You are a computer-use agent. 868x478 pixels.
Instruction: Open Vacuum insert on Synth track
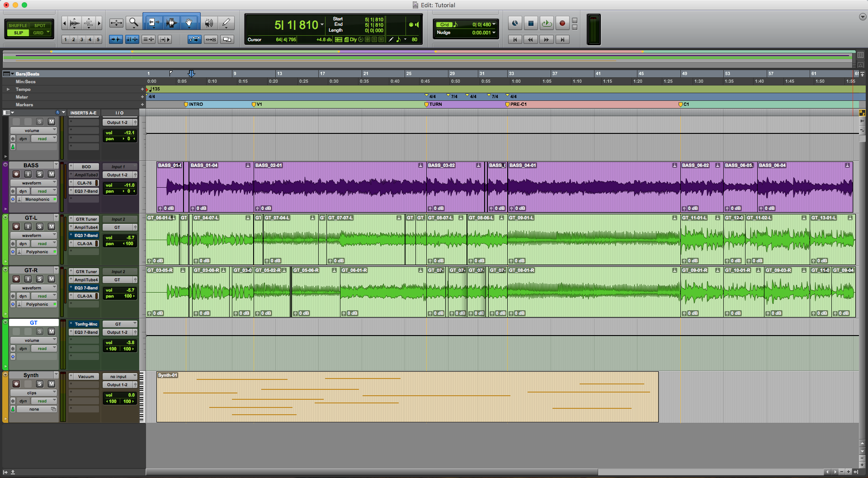(84, 377)
